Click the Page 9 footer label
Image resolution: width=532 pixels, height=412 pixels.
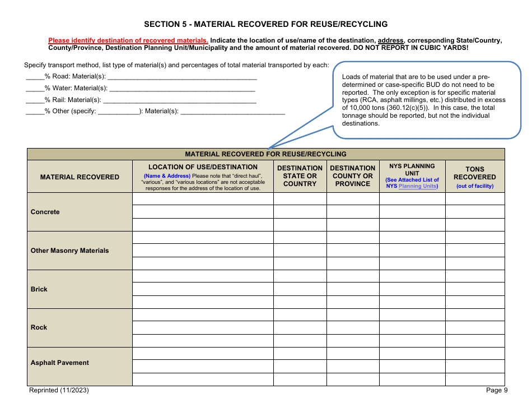(x=496, y=390)
